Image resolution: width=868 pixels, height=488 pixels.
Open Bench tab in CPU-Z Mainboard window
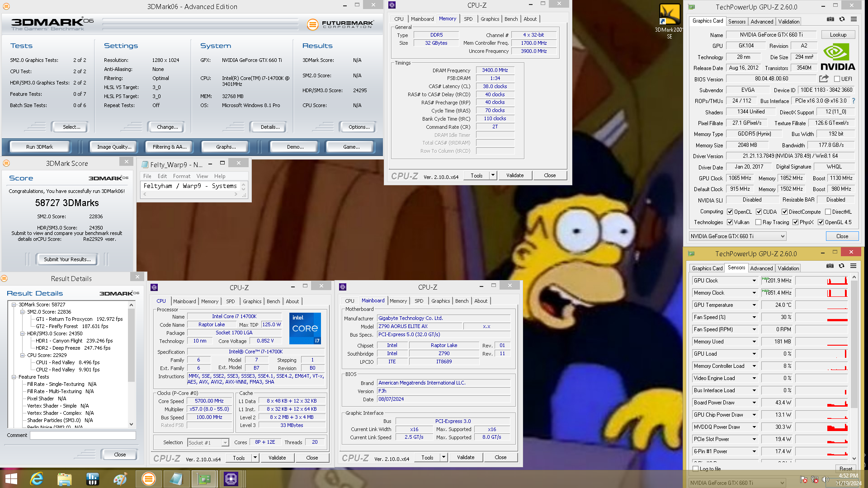[462, 301]
